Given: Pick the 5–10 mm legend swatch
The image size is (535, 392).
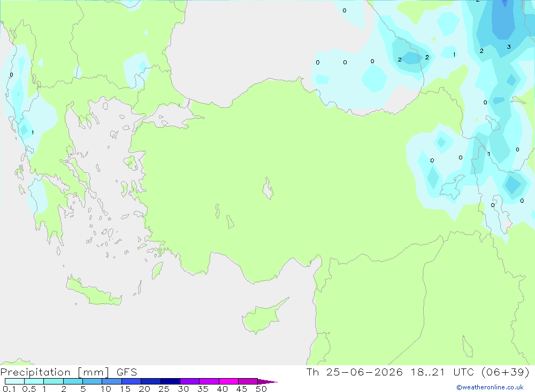Looking at the screenshot, I should [x=93, y=381].
